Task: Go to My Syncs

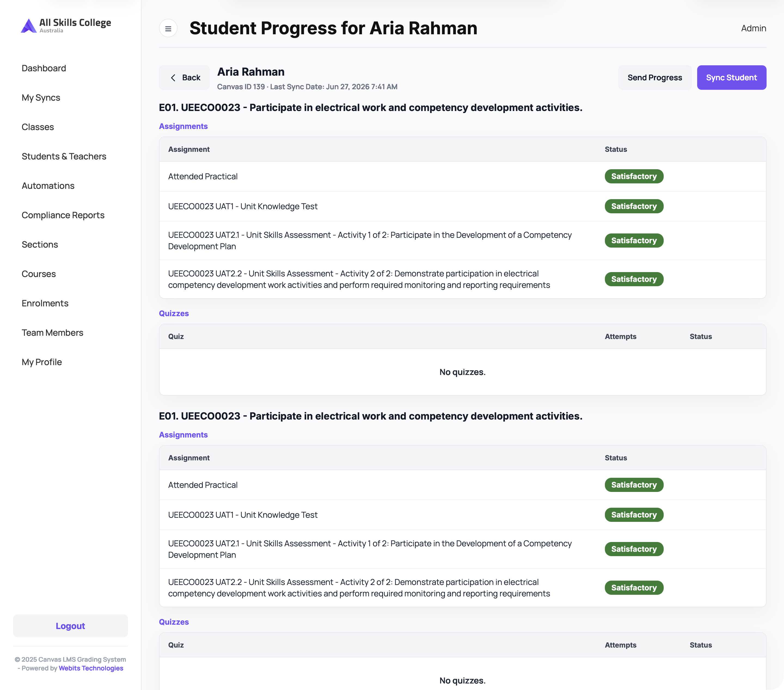Action: click(x=41, y=98)
